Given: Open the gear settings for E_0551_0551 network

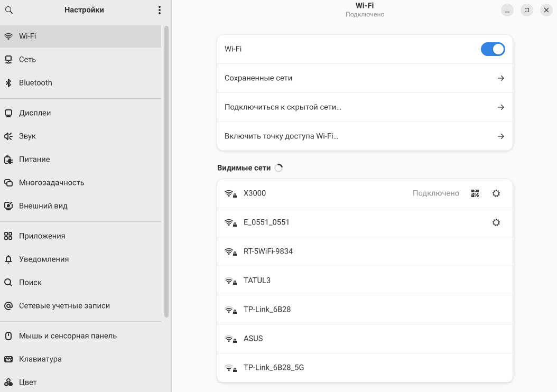Looking at the screenshot, I should [496, 222].
